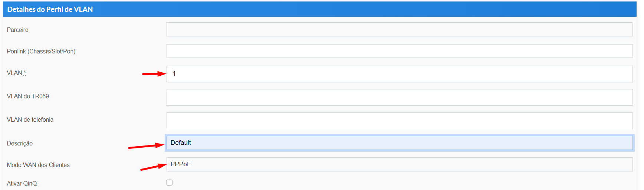Click the VLAN label text
This screenshot has height=190, width=644.
[x=14, y=73]
